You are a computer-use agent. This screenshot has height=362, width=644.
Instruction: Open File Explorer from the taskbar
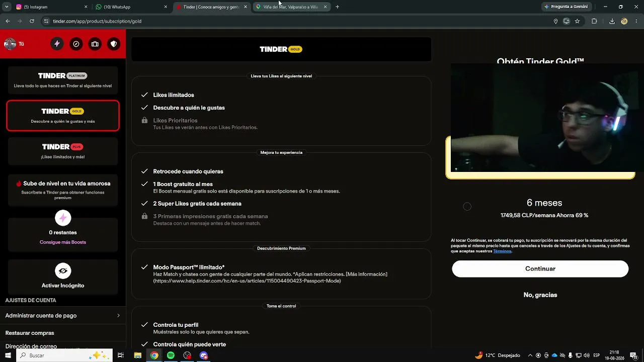[x=137, y=355]
